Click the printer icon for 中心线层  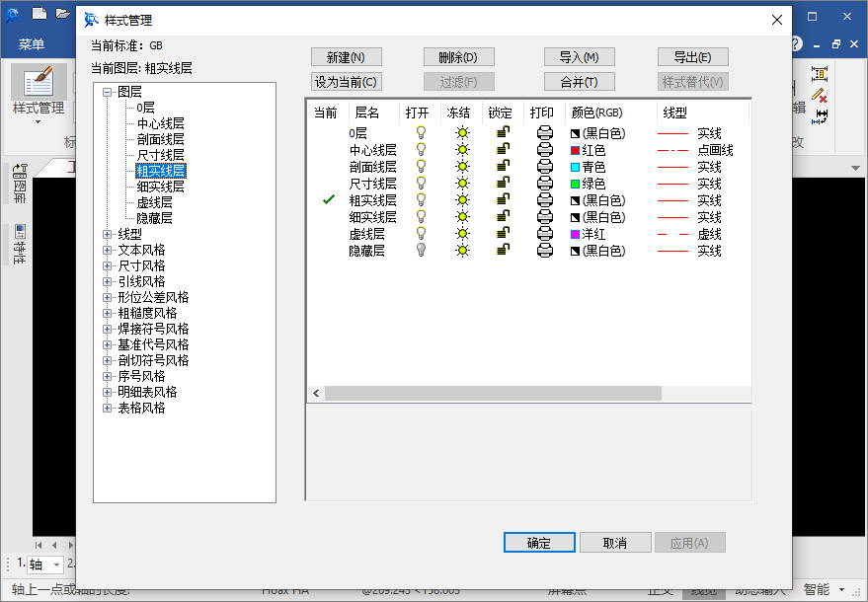pos(545,149)
